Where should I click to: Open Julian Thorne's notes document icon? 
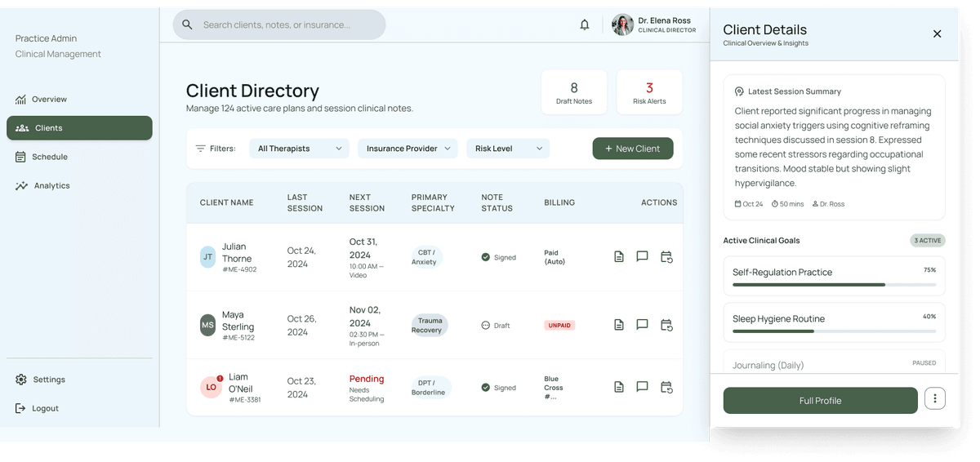(619, 256)
